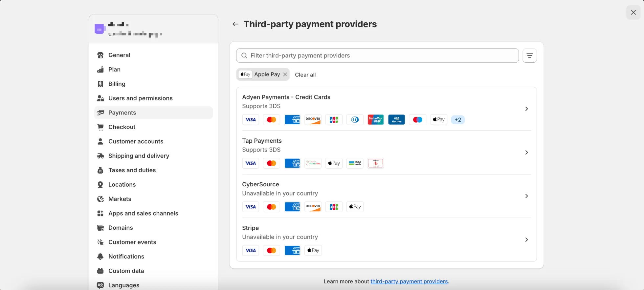Open Languages settings

pos(153,285)
